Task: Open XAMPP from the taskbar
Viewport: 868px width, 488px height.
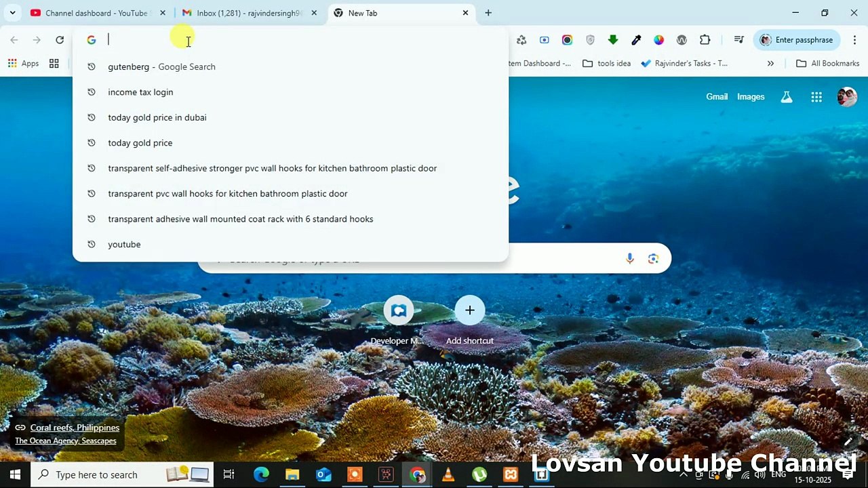Action: click(x=511, y=474)
